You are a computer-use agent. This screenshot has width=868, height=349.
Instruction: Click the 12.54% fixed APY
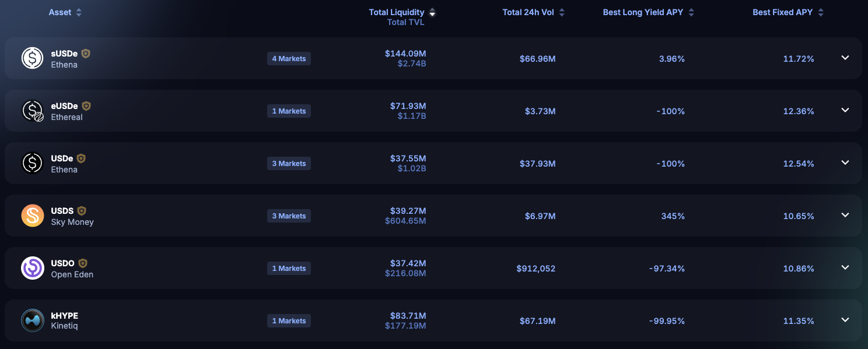[799, 164]
